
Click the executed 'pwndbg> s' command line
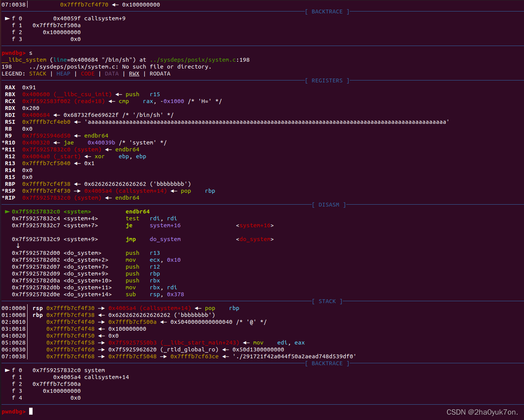tap(17, 53)
